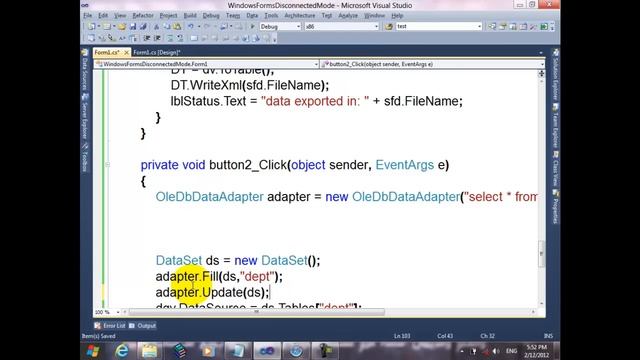This screenshot has height=360, width=640.
Task: Click the volume speaker tray icon
Action: tap(496, 351)
